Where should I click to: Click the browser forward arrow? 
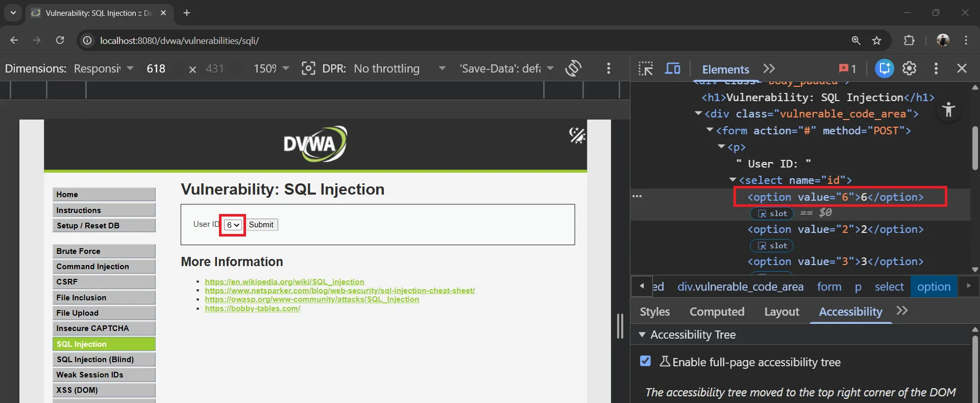click(37, 40)
